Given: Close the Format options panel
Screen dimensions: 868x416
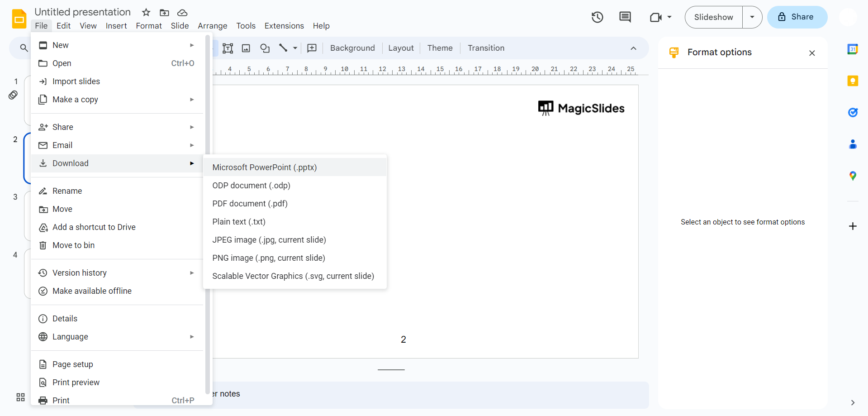Looking at the screenshot, I should [x=812, y=53].
